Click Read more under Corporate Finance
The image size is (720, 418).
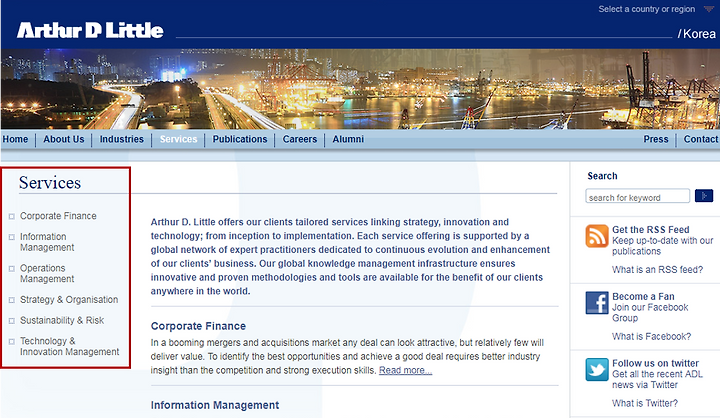(405, 370)
